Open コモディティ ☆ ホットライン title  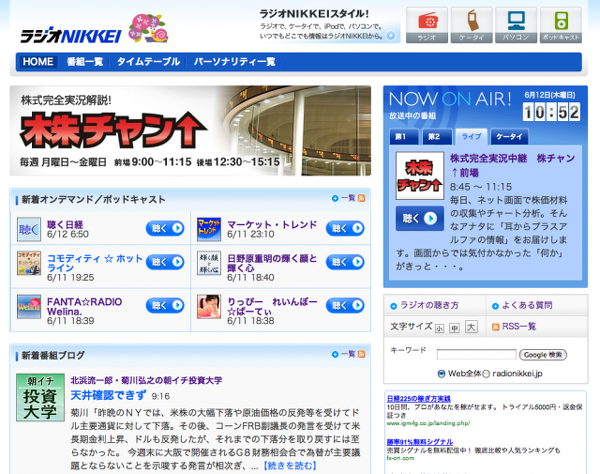(95, 263)
